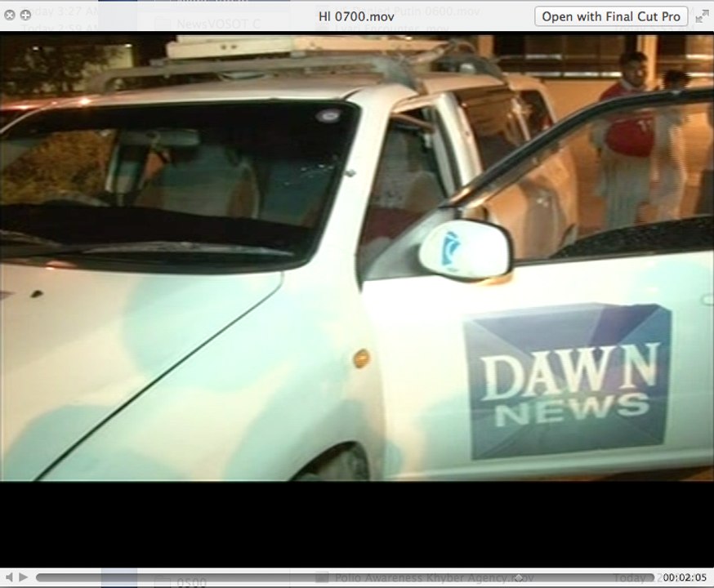The image size is (714, 588).
Task: Click the plus zoom button beside close
Action: pyautogui.click(x=25, y=16)
